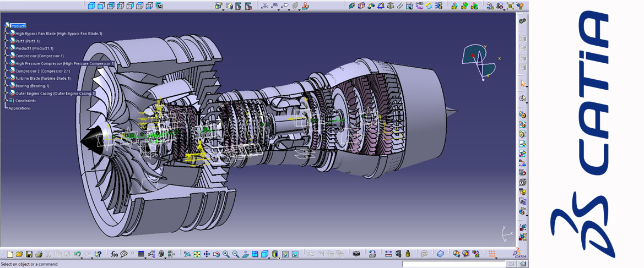644x268 pixels.
Task: Open a file with the folder icon
Action: (x=19, y=254)
